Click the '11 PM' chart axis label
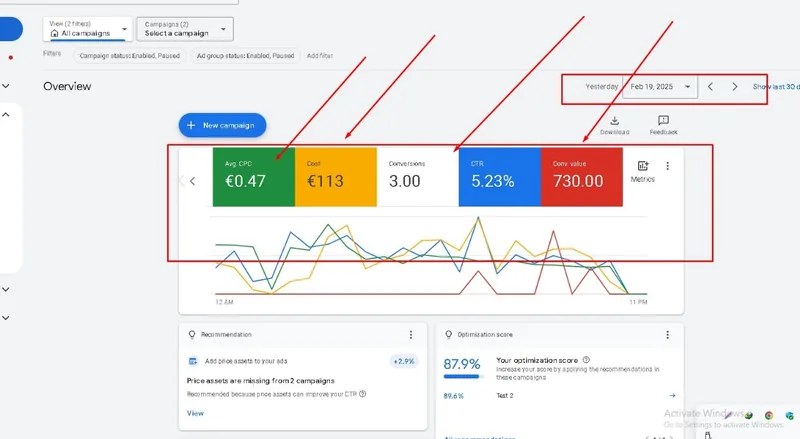Viewport: 800px width, 439px height. (x=638, y=302)
